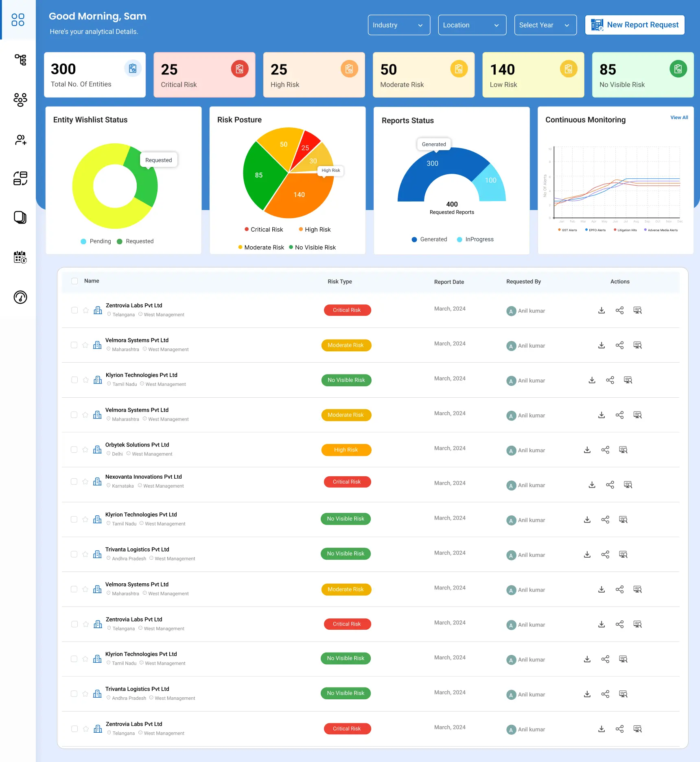The image size is (700, 762).
Task: Share the Nexovanta Innovations Pvt Ltd report
Action: (610, 485)
